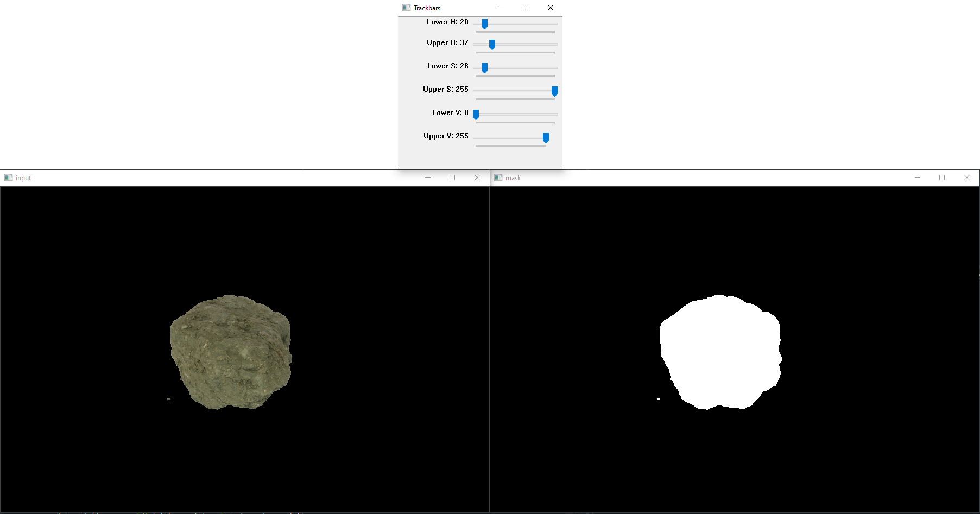Viewport: 980px width, 514px height.
Task: Click the Lower S slider handle
Action: coord(484,68)
